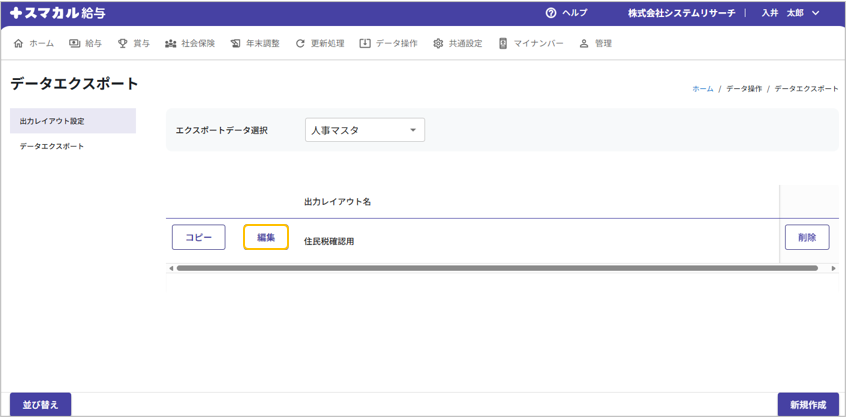Viewport: 849px width, 418px height.
Task: Click the 給与 money icon
Action: pyautogui.click(x=74, y=44)
